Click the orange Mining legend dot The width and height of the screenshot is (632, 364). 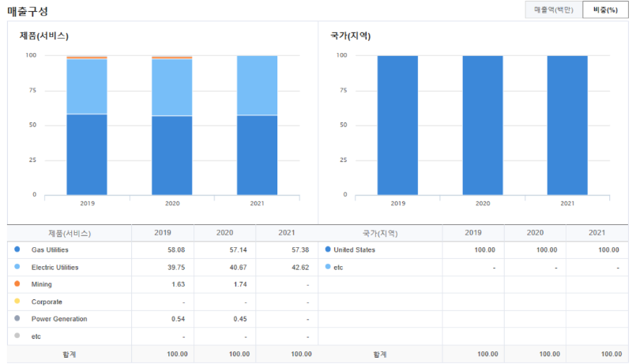point(17,284)
